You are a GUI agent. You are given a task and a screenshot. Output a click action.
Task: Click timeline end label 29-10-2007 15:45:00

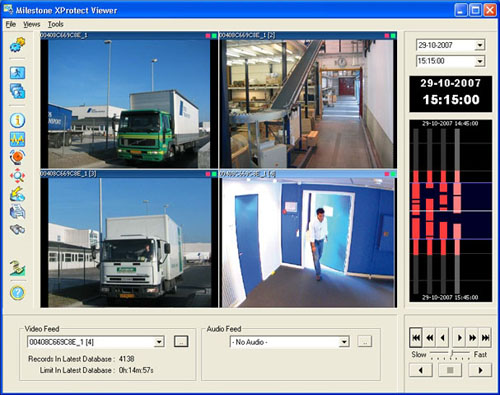tap(450, 297)
